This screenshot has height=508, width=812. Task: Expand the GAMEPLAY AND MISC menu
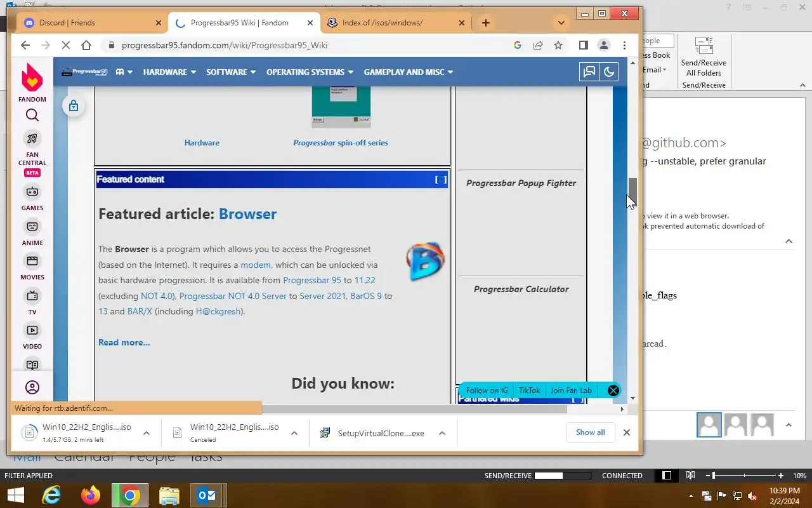409,72
